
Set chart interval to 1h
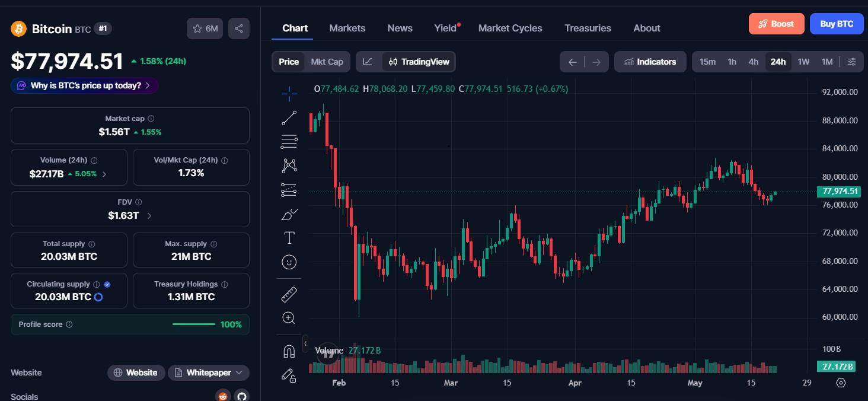(732, 62)
